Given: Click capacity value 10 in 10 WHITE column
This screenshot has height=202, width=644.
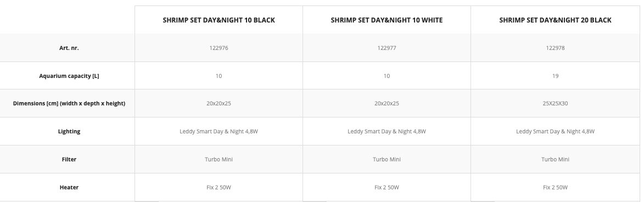Looking at the screenshot, I should [387, 76].
